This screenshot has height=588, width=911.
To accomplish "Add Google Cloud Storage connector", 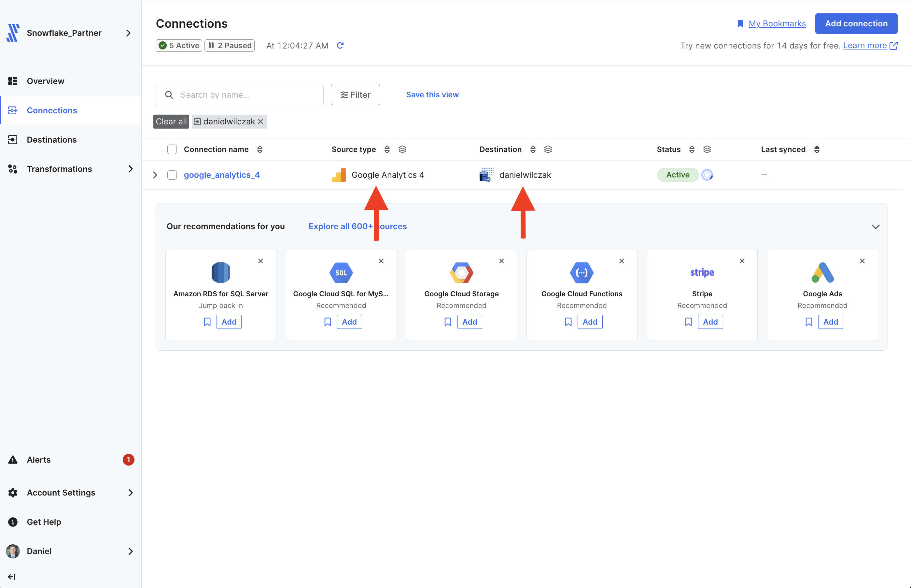I will (470, 322).
